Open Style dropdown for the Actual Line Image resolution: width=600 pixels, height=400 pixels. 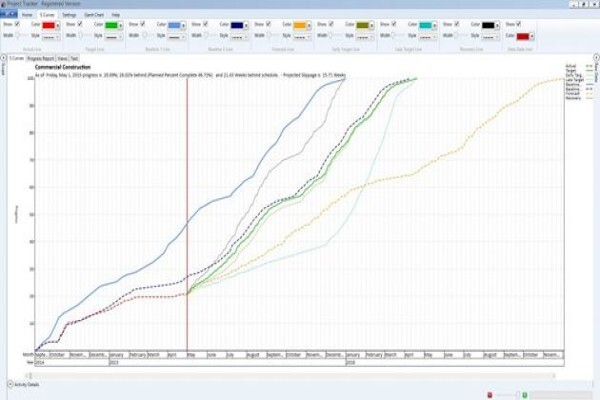click(x=51, y=37)
